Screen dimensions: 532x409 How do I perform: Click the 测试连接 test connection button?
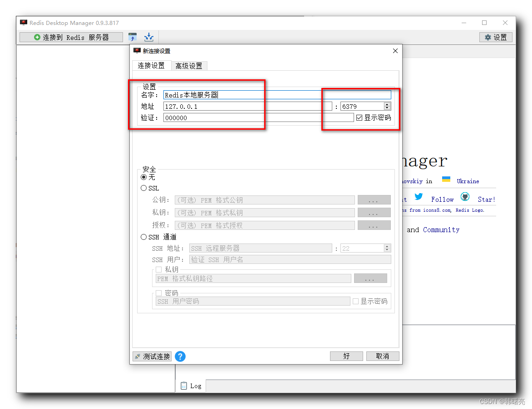pos(152,356)
